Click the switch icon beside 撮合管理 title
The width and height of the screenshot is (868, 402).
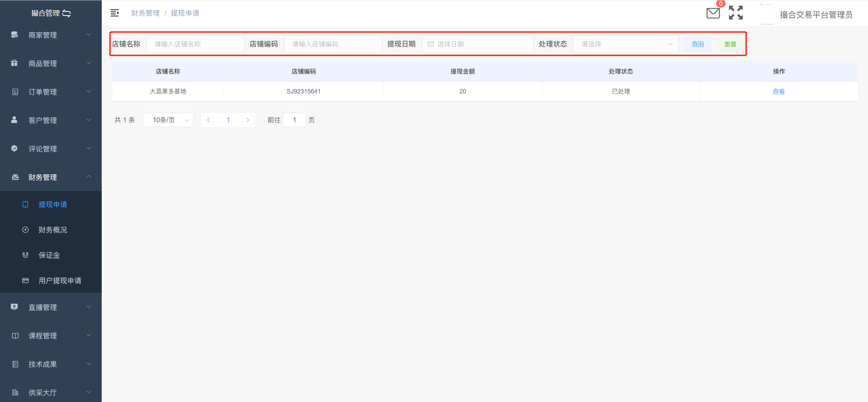[x=67, y=13]
